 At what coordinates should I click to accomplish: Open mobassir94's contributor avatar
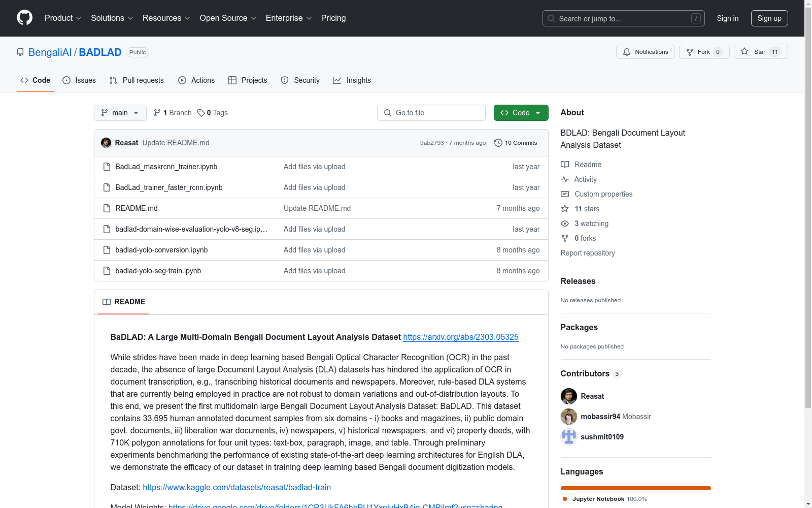569,417
